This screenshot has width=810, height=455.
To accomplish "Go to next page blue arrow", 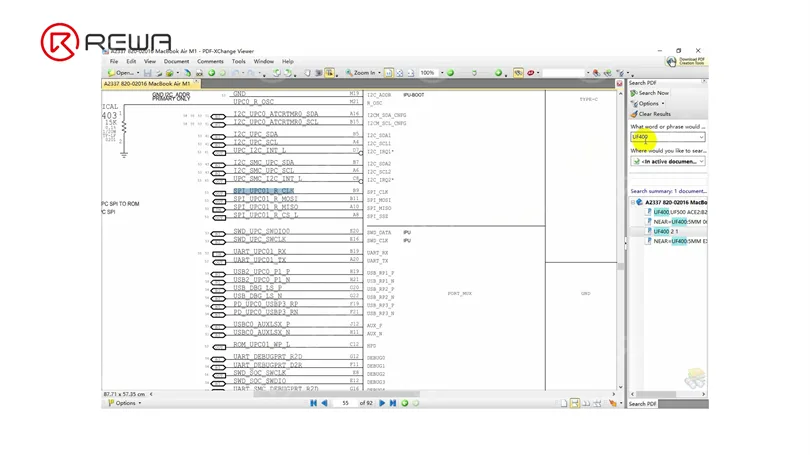I will pos(382,403).
